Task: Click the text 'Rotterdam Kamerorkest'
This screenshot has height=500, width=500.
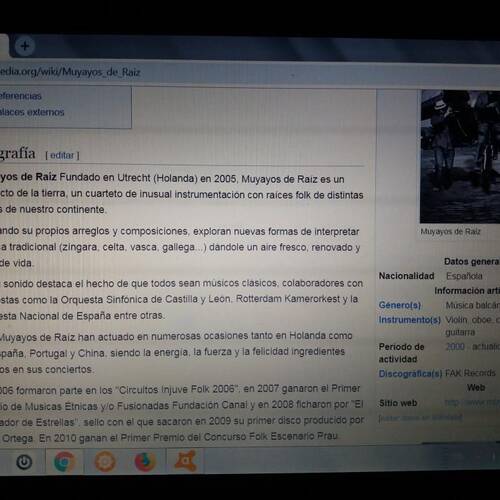Action: coord(288,299)
